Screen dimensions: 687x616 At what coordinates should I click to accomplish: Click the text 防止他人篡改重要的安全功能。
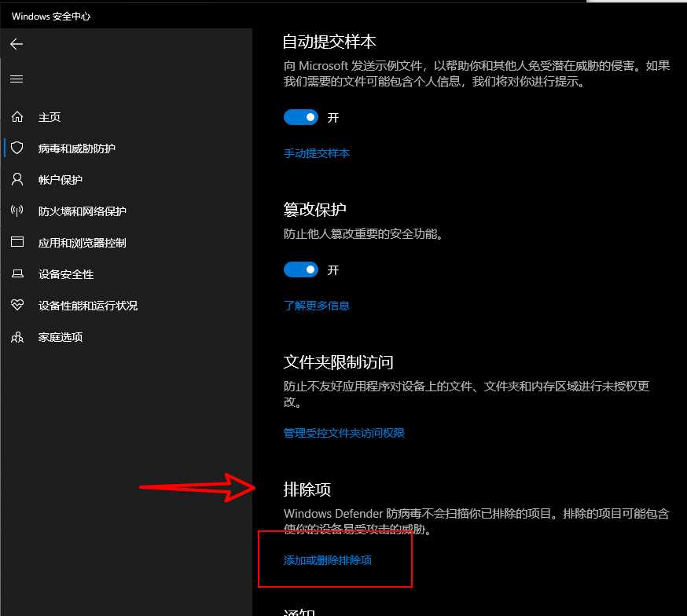363,234
